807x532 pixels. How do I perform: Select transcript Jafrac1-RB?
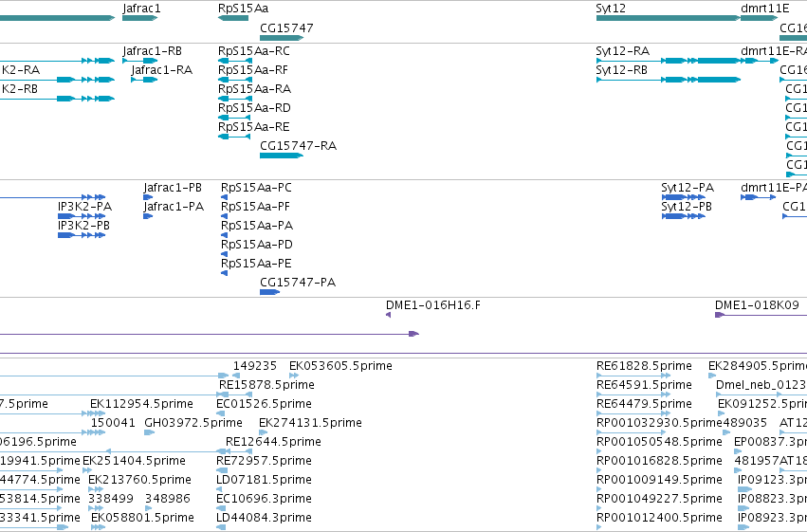tap(140, 61)
